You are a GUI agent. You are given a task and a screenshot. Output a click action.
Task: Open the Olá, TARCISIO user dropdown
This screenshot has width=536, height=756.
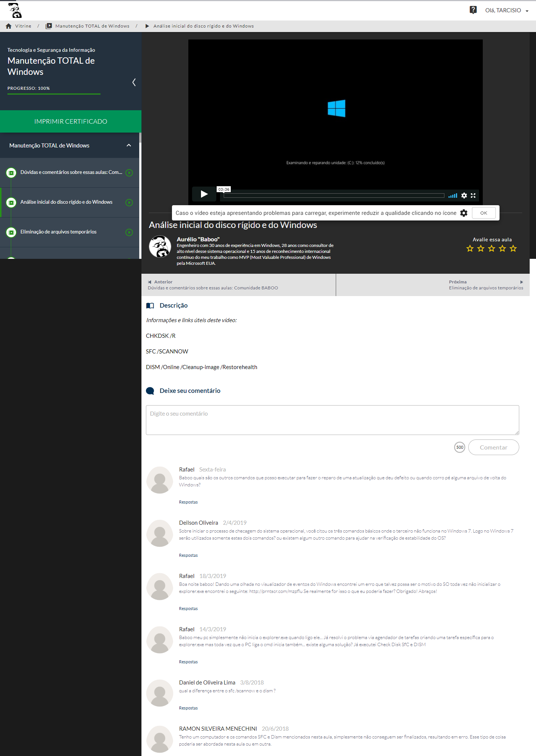506,10
